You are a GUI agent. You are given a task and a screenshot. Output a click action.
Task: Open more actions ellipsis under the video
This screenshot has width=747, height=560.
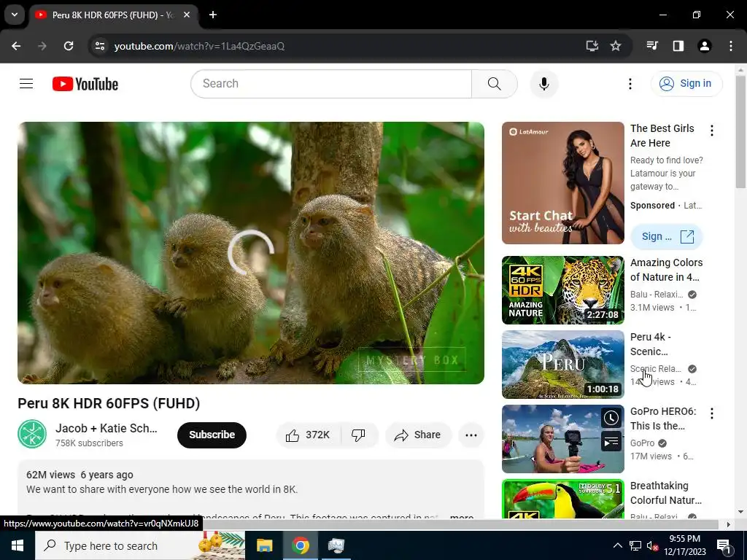pyautogui.click(x=471, y=435)
